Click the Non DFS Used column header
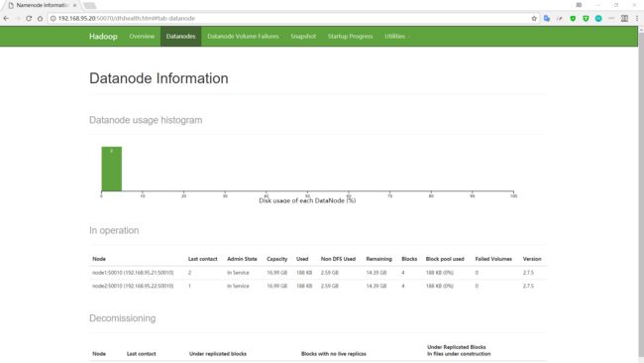Screen dimensions: 644x363 (x=338, y=259)
